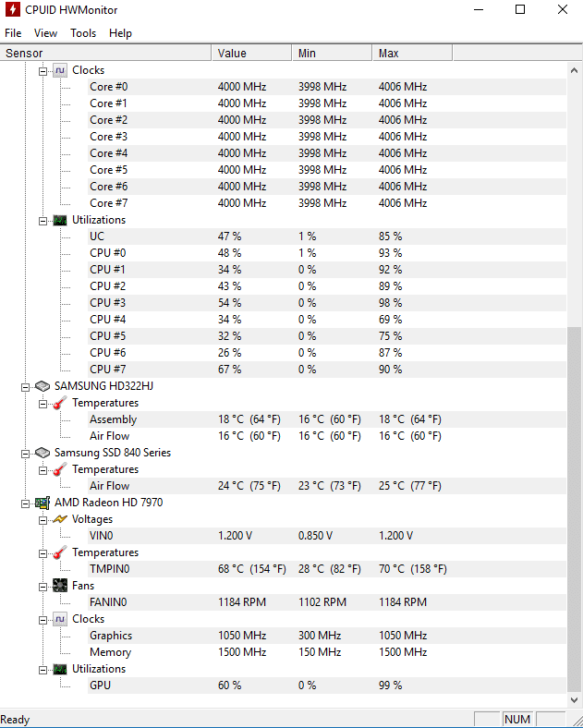This screenshot has width=583, height=728.
Task: Collapse the SAMSUNG HD322HJ tree node
Action: click(26, 387)
